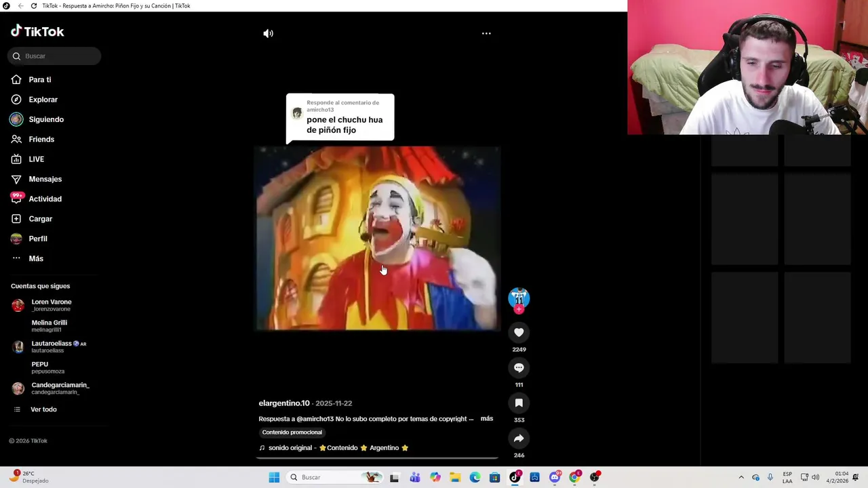
Task: Open Discord from the taskbar
Action: click(x=555, y=477)
